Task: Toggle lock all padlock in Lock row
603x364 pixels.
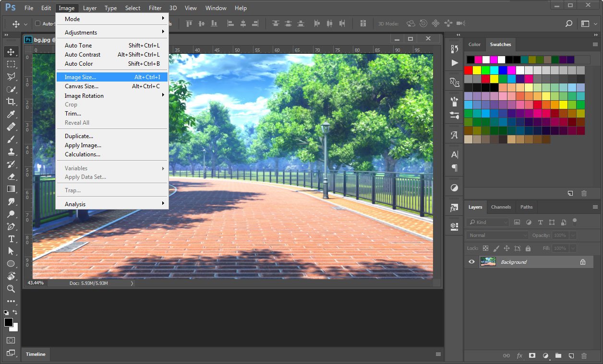Action: [x=528, y=248]
